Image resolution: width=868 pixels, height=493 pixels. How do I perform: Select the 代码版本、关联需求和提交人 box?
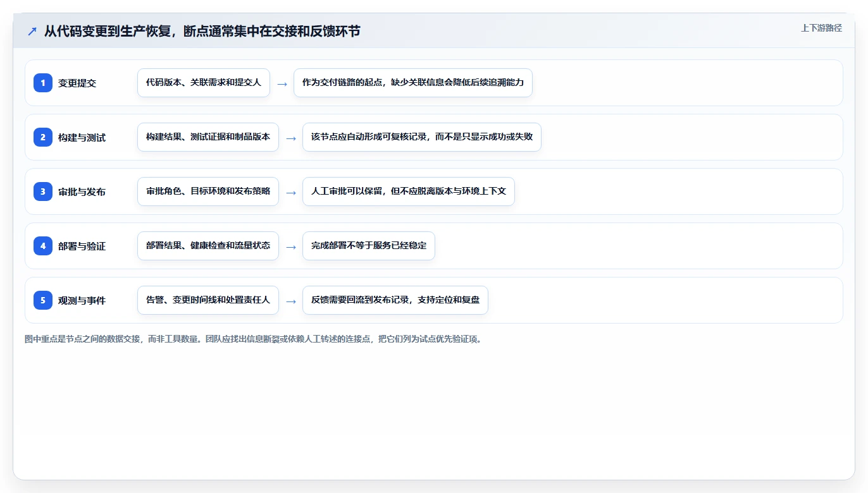(x=204, y=83)
